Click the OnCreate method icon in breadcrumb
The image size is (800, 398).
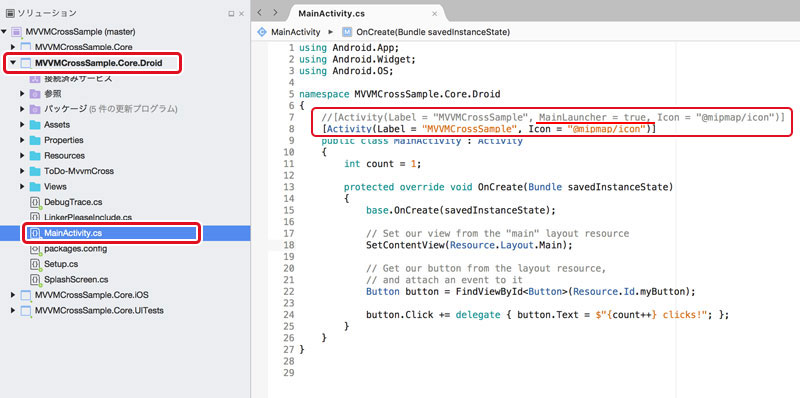coord(347,32)
